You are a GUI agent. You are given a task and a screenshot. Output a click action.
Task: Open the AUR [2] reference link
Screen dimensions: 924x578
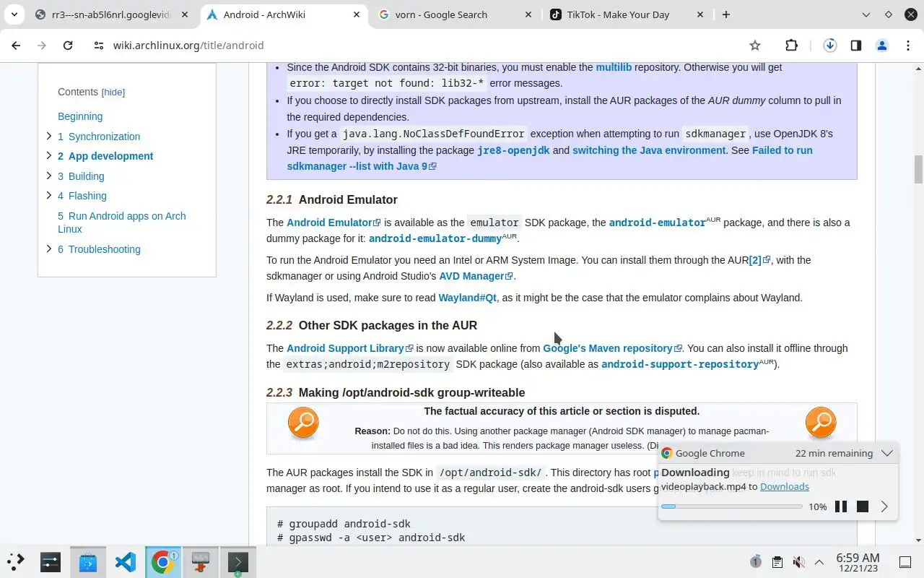759,260
